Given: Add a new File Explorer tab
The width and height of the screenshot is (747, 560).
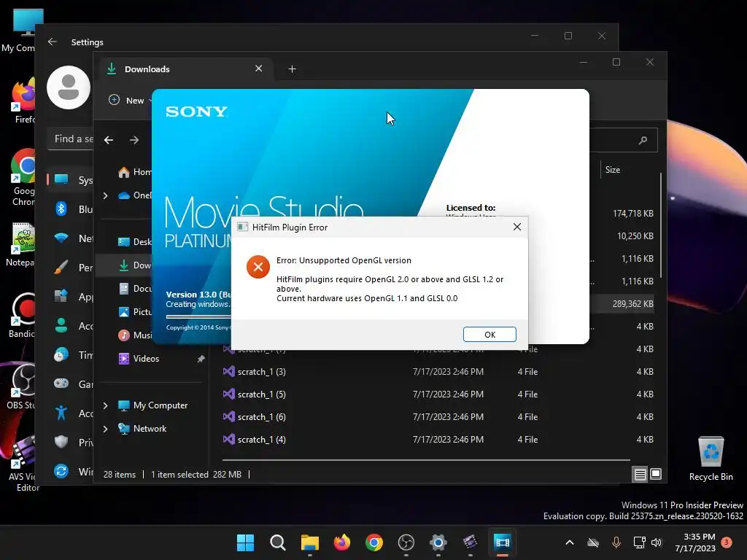Looking at the screenshot, I should [292, 69].
